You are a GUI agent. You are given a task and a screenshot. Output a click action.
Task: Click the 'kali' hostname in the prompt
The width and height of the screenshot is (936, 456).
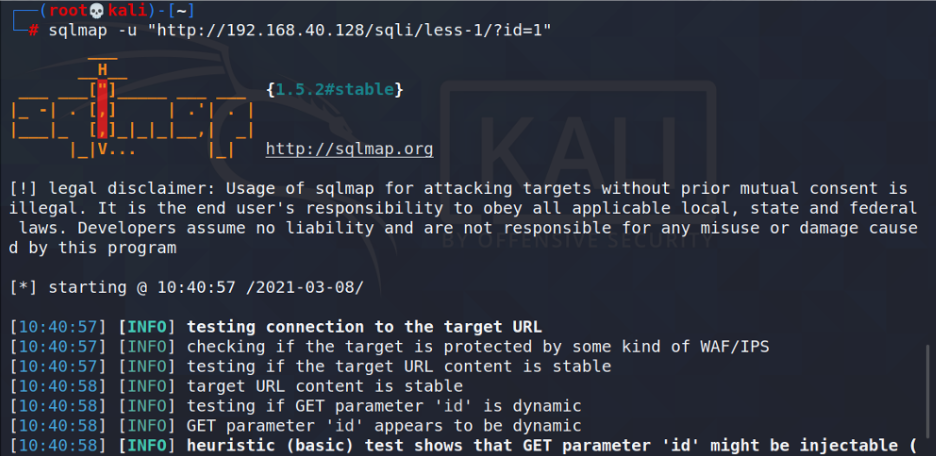pyautogui.click(x=127, y=11)
